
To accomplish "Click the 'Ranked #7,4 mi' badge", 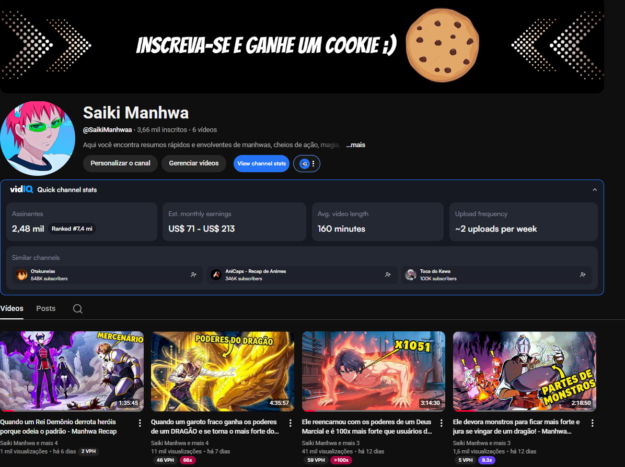I will click(x=72, y=229).
